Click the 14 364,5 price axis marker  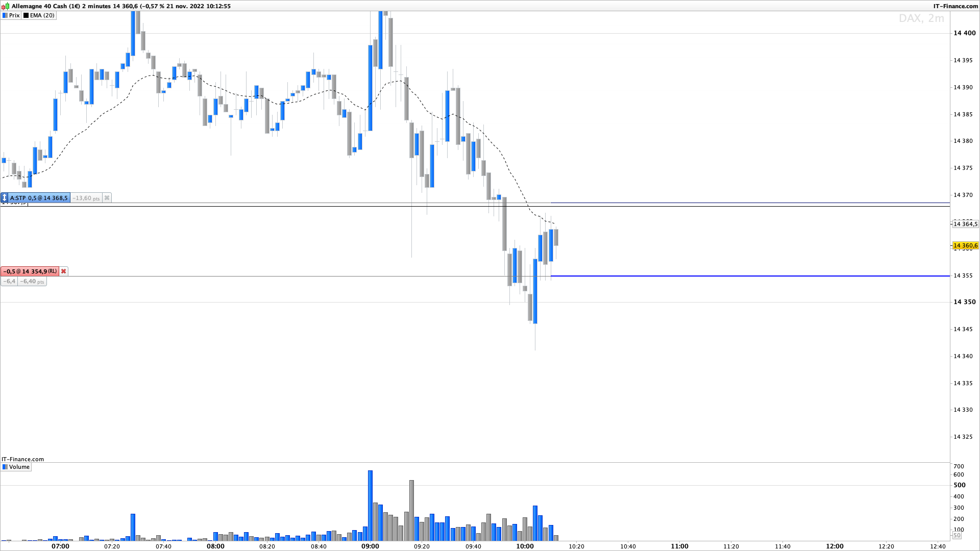pos(965,224)
